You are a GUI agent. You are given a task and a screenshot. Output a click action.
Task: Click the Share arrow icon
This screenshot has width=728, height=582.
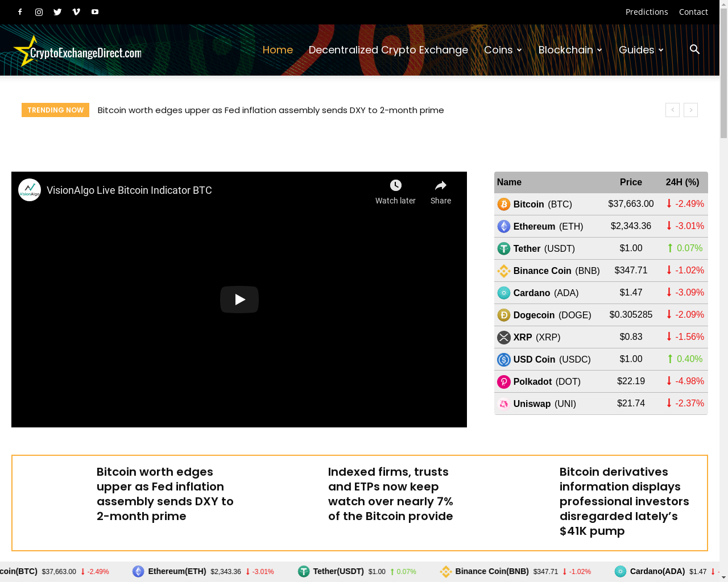441,185
